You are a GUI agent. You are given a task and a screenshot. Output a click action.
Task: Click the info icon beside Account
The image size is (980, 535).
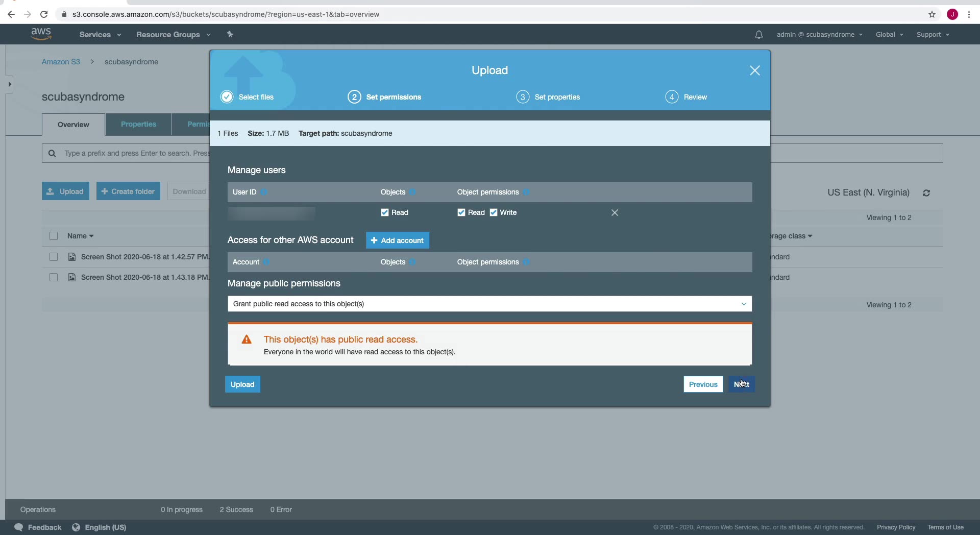click(x=266, y=262)
